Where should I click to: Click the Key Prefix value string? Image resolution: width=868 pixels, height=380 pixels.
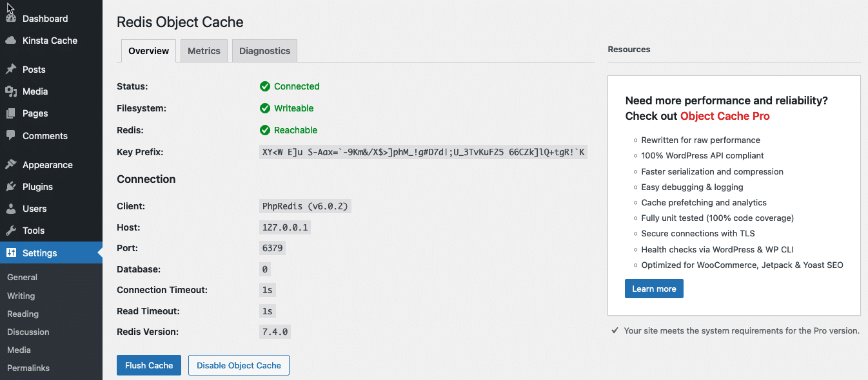tap(423, 152)
